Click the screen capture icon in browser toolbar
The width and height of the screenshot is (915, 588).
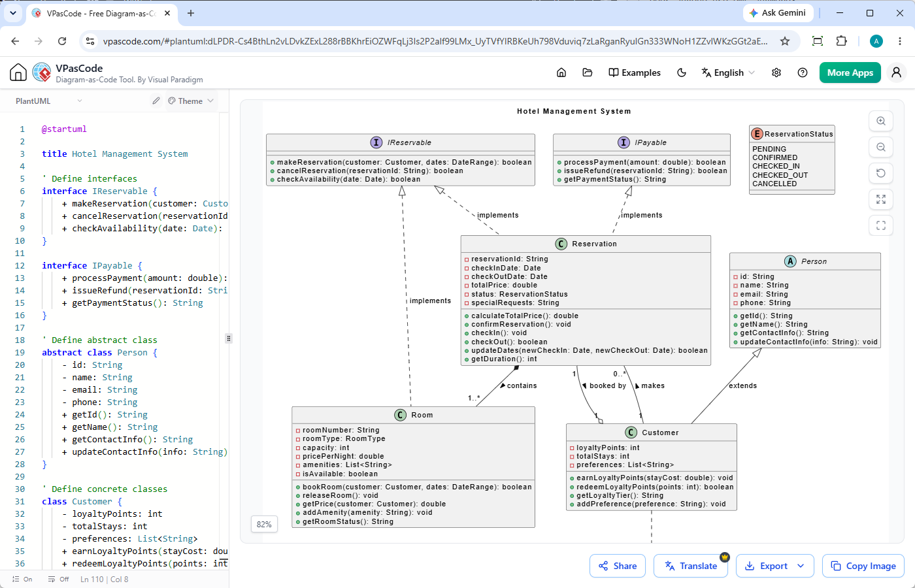pos(817,41)
